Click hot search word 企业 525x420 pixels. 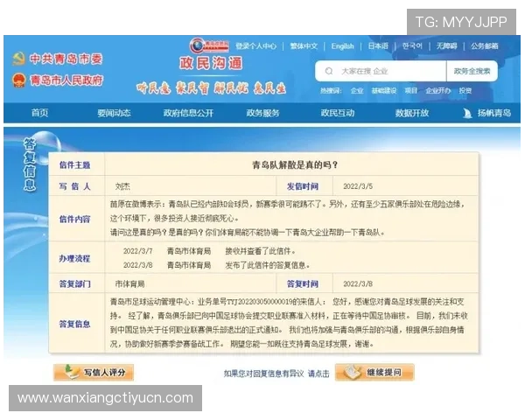pos(357,91)
